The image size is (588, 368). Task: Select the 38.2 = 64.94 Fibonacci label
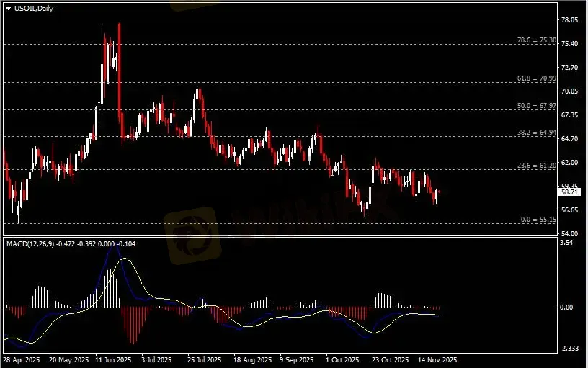tap(537, 133)
